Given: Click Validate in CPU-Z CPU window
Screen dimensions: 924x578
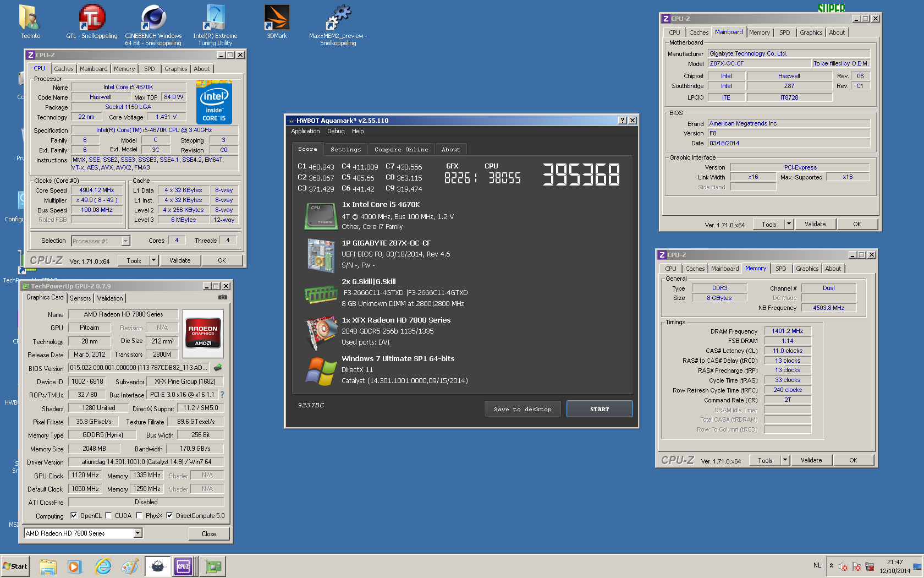Looking at the screenshot, I should 180,260.
